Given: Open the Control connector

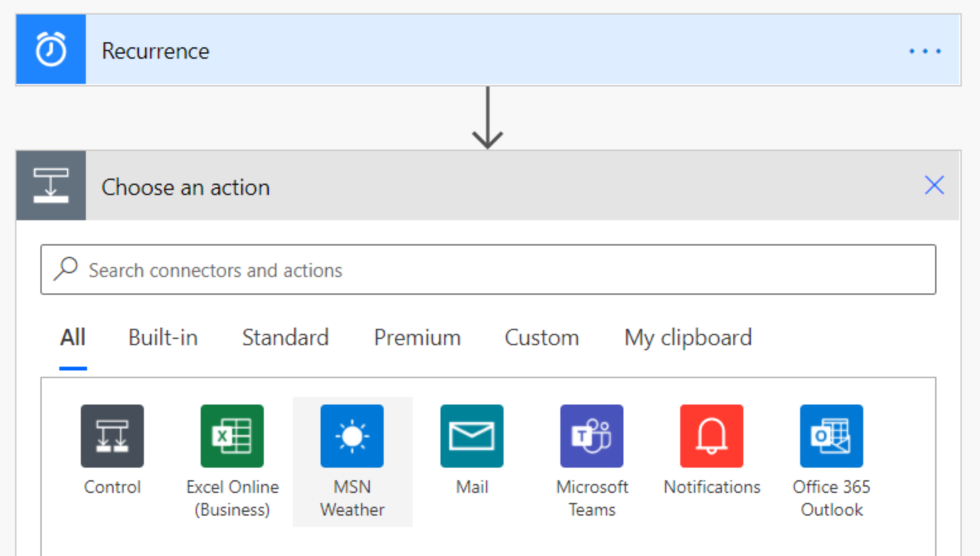Looking at the screenshot, I should click(x=112, y=436).
